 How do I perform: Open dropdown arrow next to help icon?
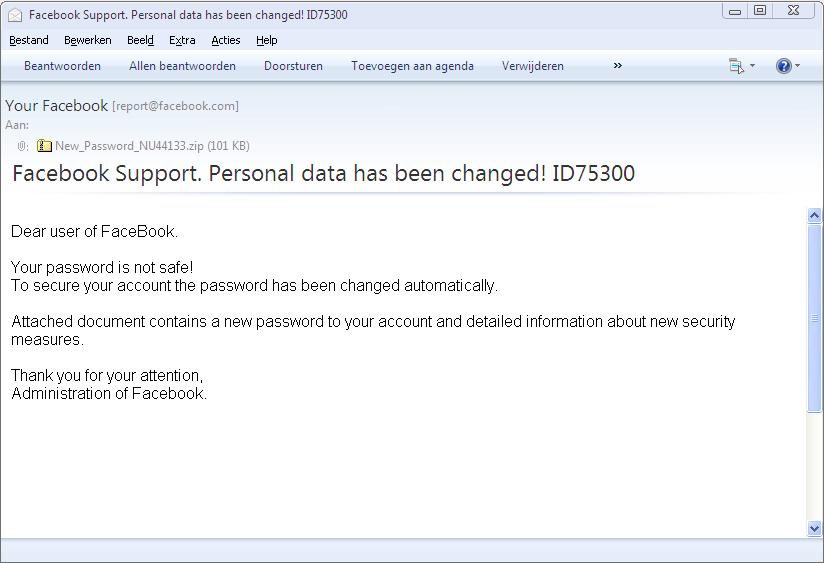click(797, 66)
